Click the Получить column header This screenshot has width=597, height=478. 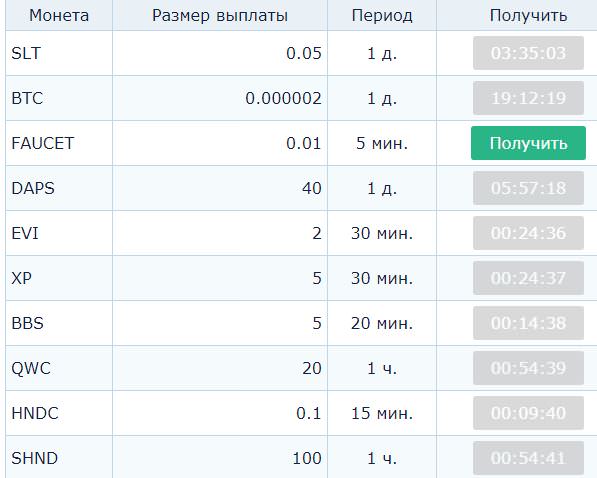(528, 15)
